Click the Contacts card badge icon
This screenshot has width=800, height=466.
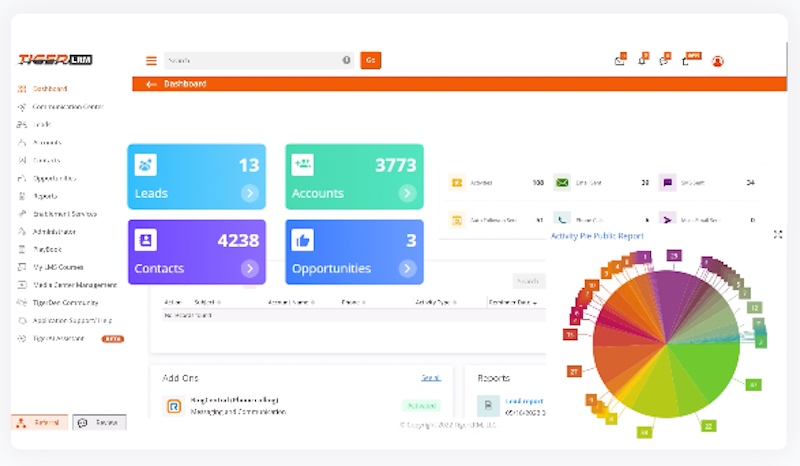[145, 240]
